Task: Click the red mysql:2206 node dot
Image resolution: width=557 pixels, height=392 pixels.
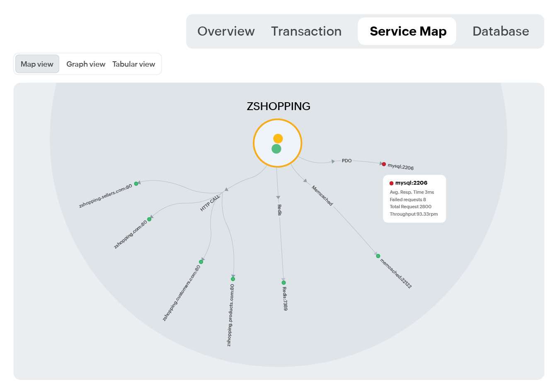Action: point(384,164)
